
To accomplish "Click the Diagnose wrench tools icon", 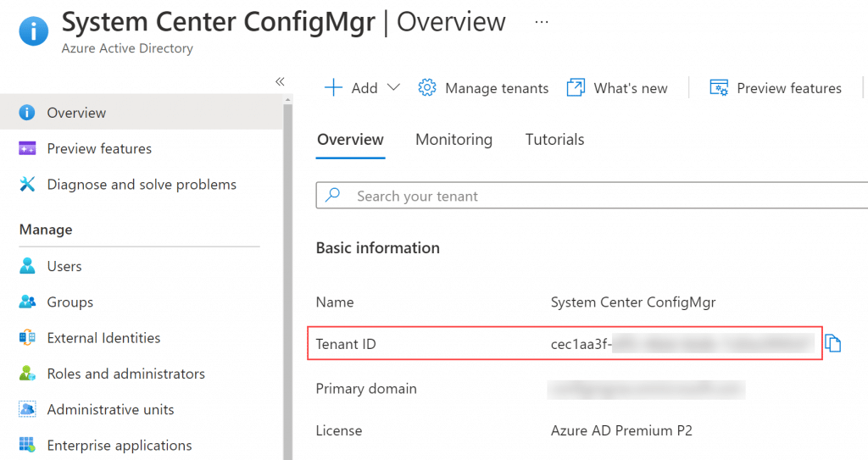I will coord(27,185).
